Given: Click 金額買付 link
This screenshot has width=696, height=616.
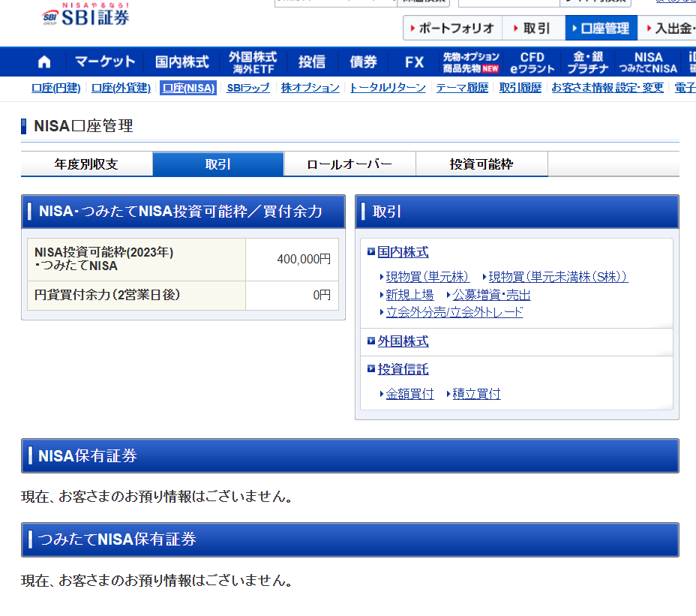Looking at the screenshot, I should click(409, 394).
